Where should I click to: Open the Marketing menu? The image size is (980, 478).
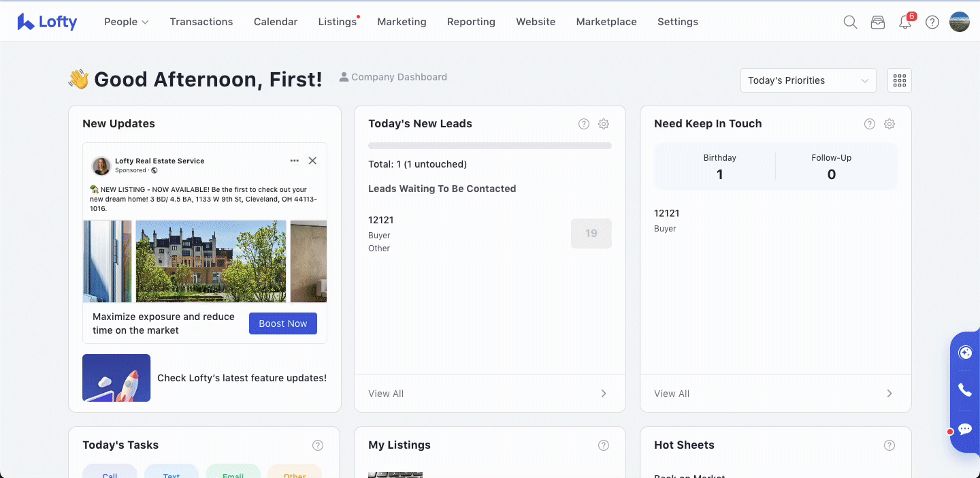coord(402,22)
